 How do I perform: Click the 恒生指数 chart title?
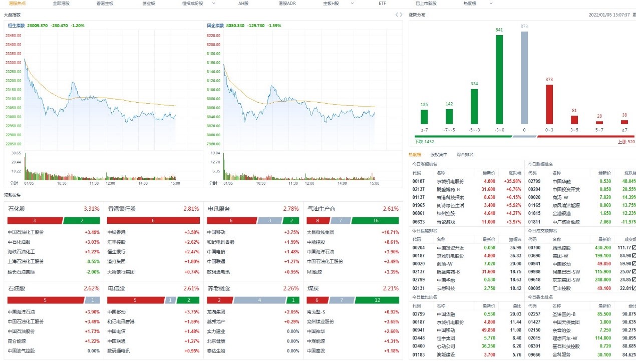point(16,25)
